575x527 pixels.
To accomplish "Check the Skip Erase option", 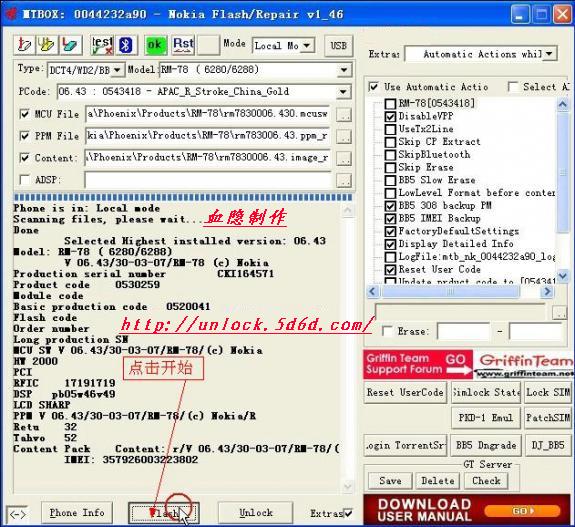I will (x=390, y=168).
